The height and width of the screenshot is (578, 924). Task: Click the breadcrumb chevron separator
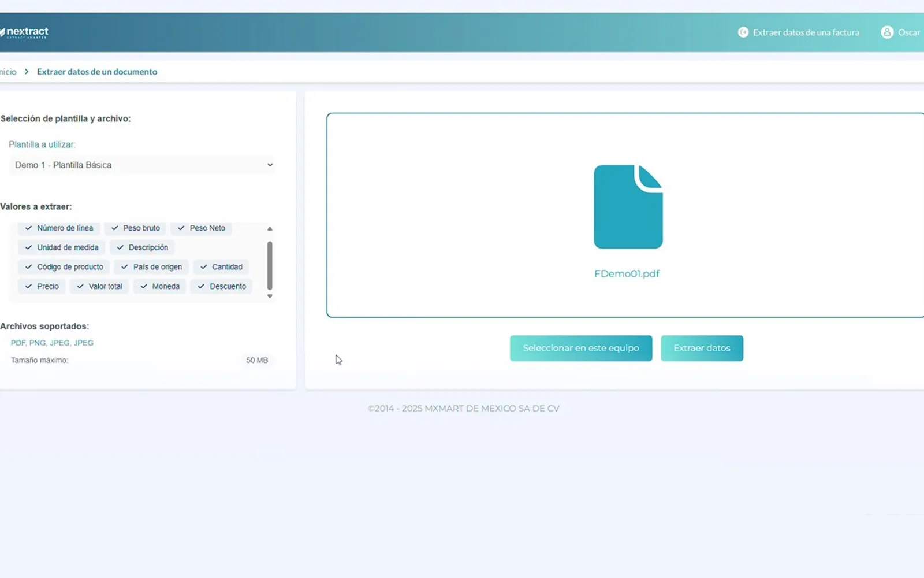pyautogui.click(x=27, y=72)
